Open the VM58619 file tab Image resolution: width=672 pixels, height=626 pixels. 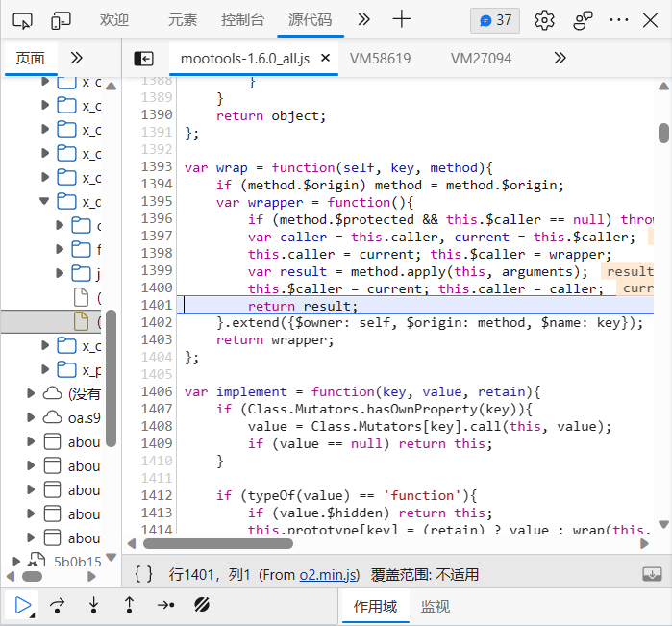380,59
